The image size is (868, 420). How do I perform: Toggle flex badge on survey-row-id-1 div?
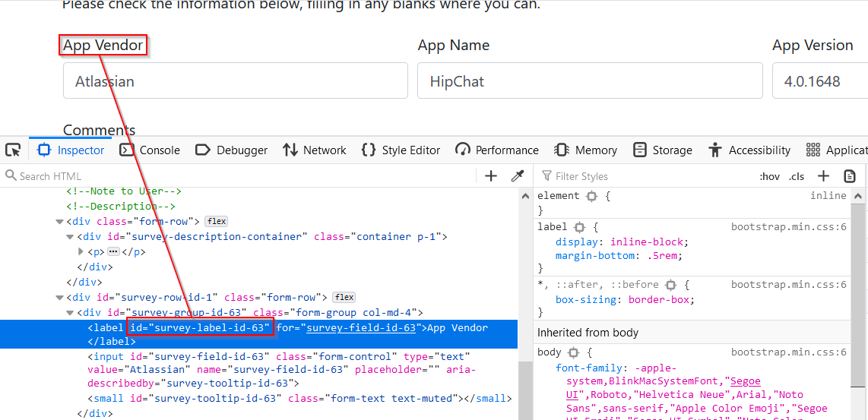point(344,297)
